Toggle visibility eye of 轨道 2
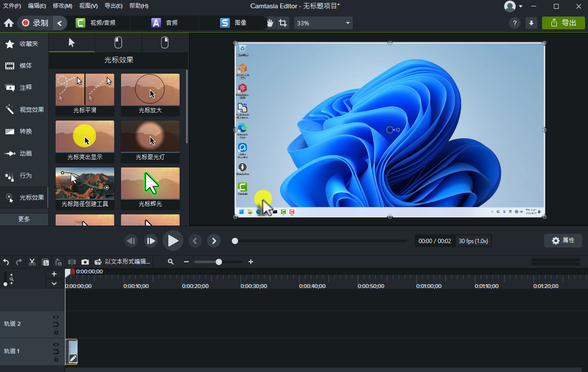 pos(56,317)
